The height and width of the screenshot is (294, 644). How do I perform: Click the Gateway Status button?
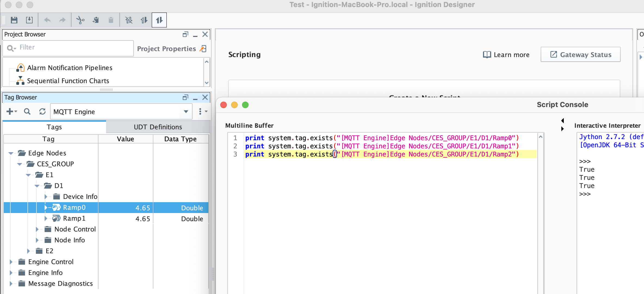580,54
